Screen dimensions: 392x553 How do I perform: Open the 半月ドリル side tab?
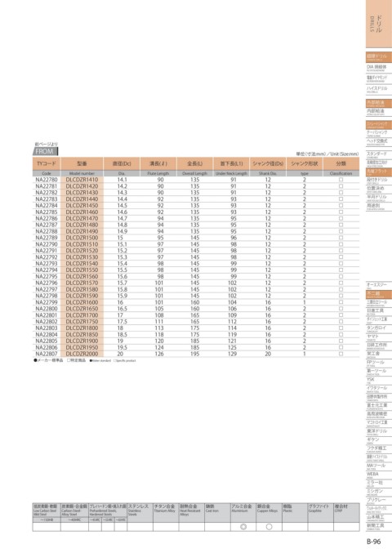pos(379,198)
